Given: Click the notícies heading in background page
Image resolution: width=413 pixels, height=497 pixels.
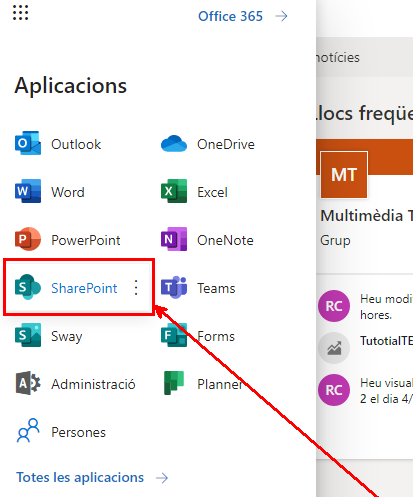Looking at the screenshot, I should point(338,58).
